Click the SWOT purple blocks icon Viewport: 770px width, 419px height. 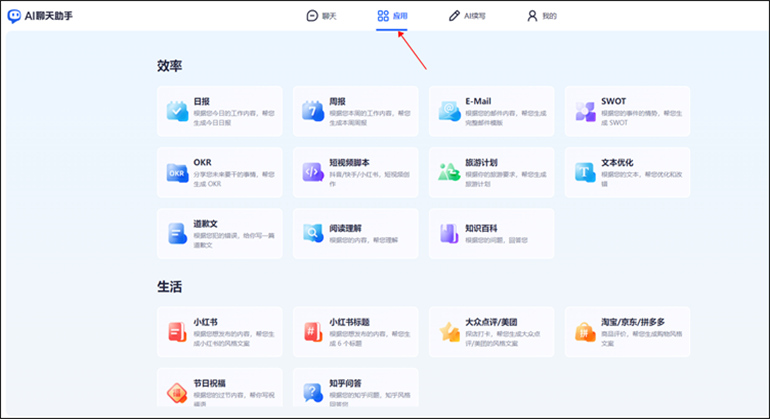(585, 111)
